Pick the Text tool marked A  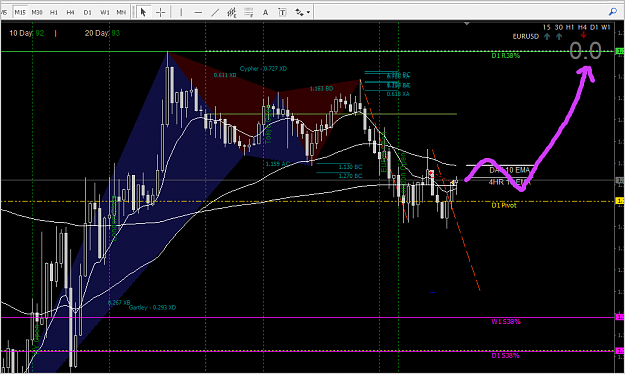(x=265, y=12)
